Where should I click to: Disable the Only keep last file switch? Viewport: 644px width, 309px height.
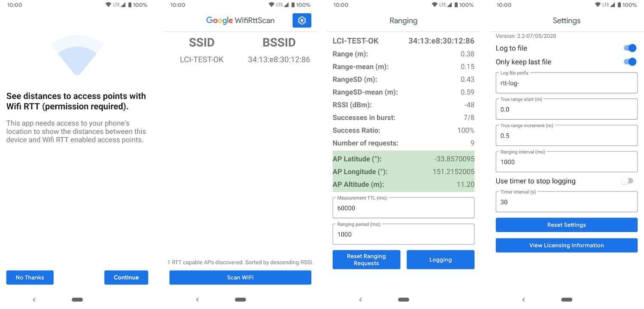click(629, 62)
